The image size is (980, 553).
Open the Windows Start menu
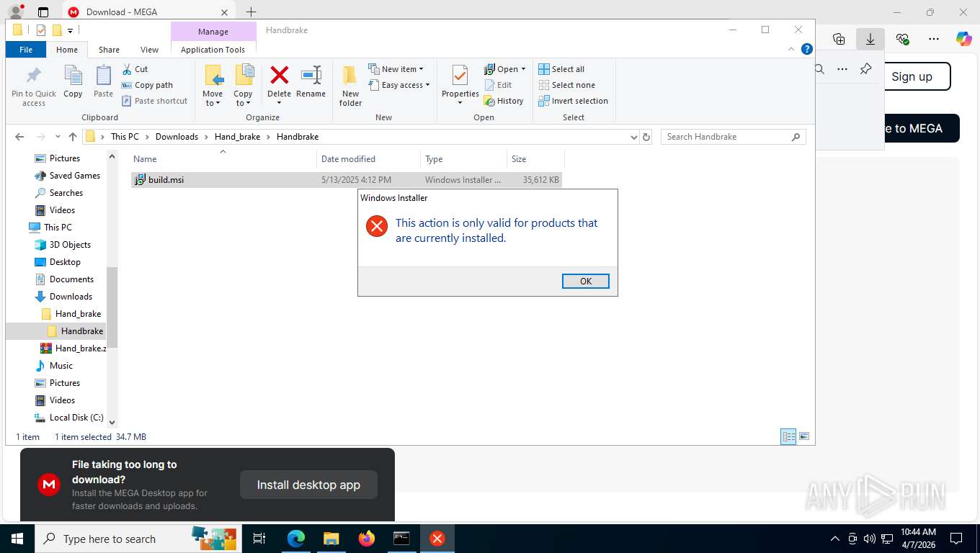click(x=17, y=539)
